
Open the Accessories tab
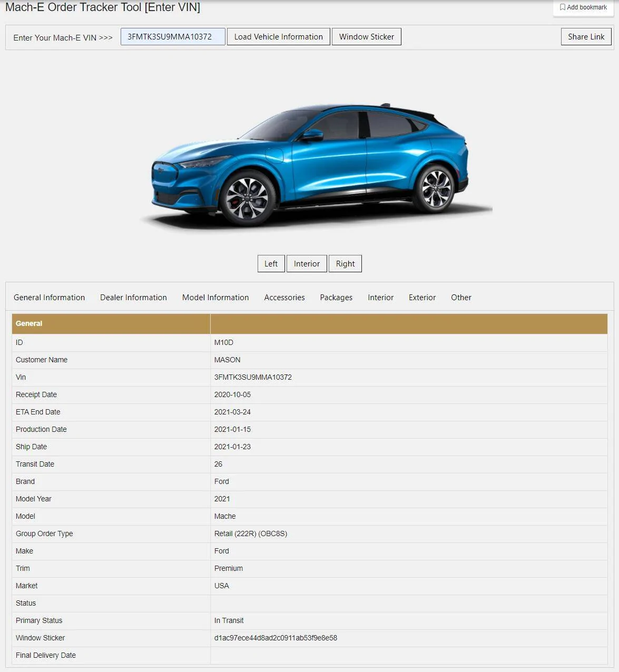click(284, 298)
